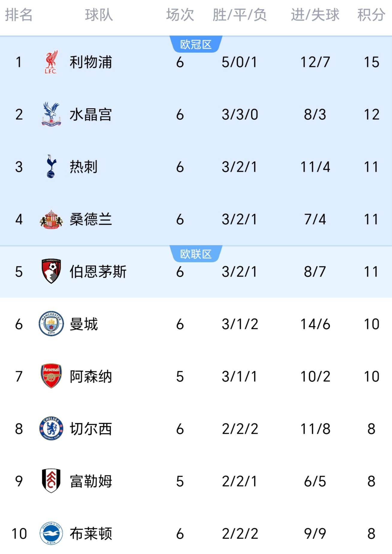Select the 胜/平/负 column header
392x554 pixels.
[x=240, y=15]
